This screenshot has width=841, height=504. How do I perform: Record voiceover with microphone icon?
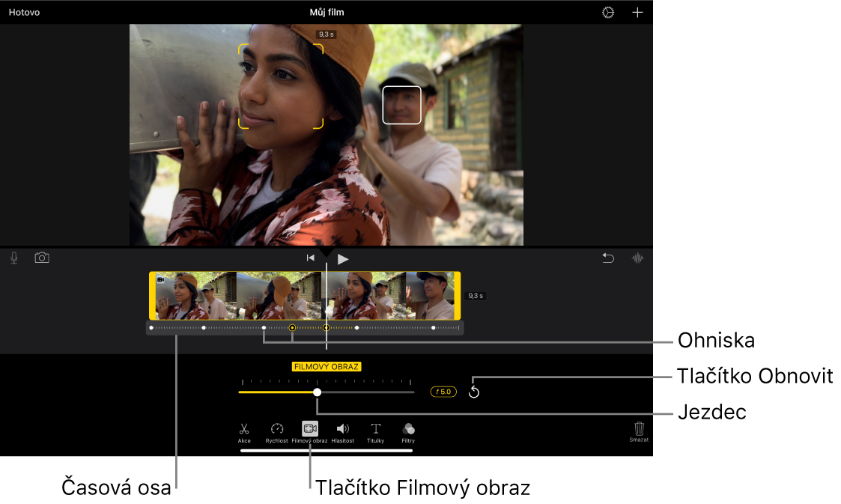pyautogui.click(x=14, y=258)
